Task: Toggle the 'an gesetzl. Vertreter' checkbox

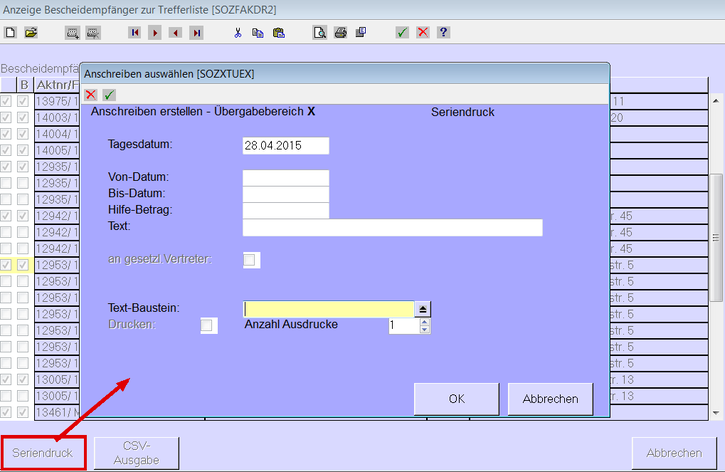Action: [251, 260]
